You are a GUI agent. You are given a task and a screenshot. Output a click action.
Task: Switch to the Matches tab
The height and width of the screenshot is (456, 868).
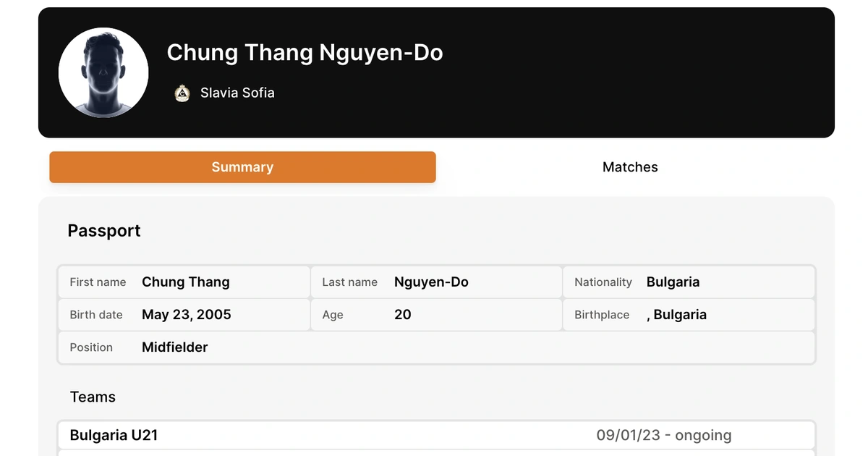(x=630, y=167)
